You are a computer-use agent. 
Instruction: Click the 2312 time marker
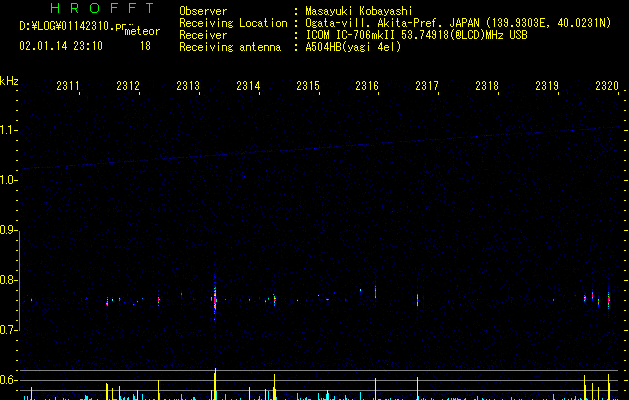(x=128, y=85)
